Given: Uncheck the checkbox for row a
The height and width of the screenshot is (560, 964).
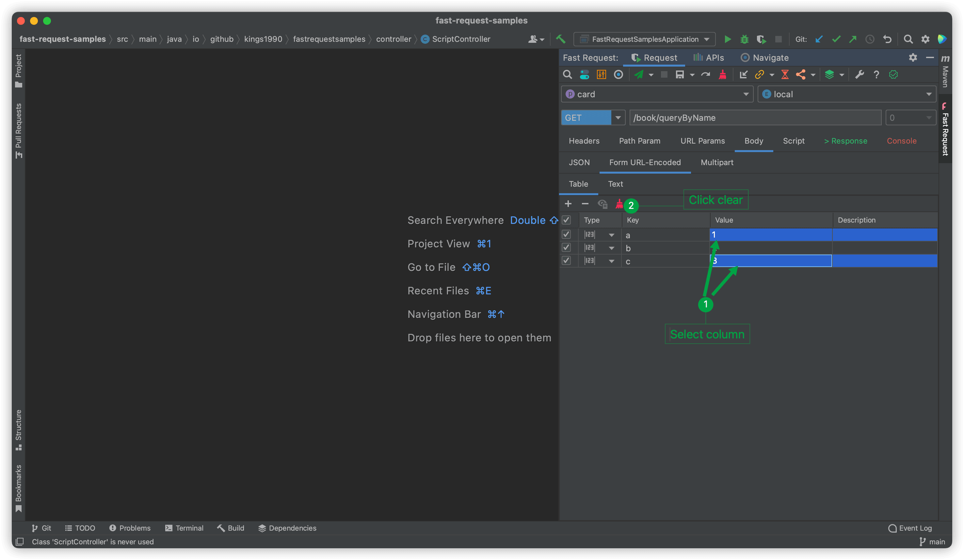Looking at the screenshot, I should pos(566,234).
